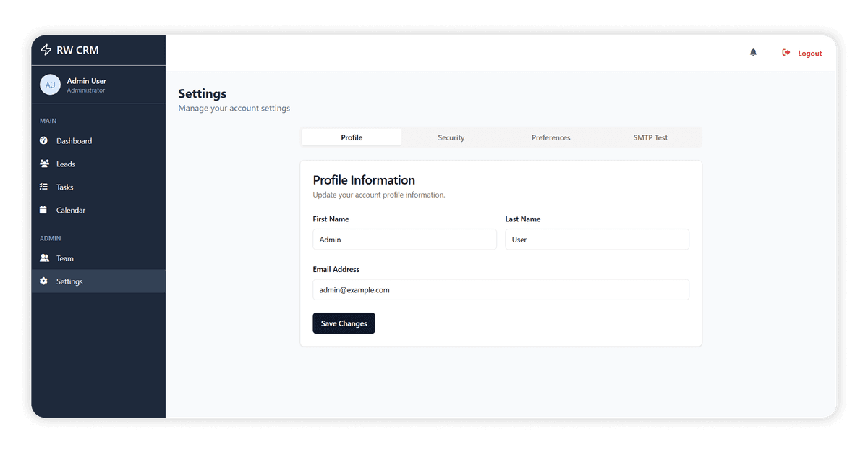Open notifications via the bell icon

tap(753, 53)
